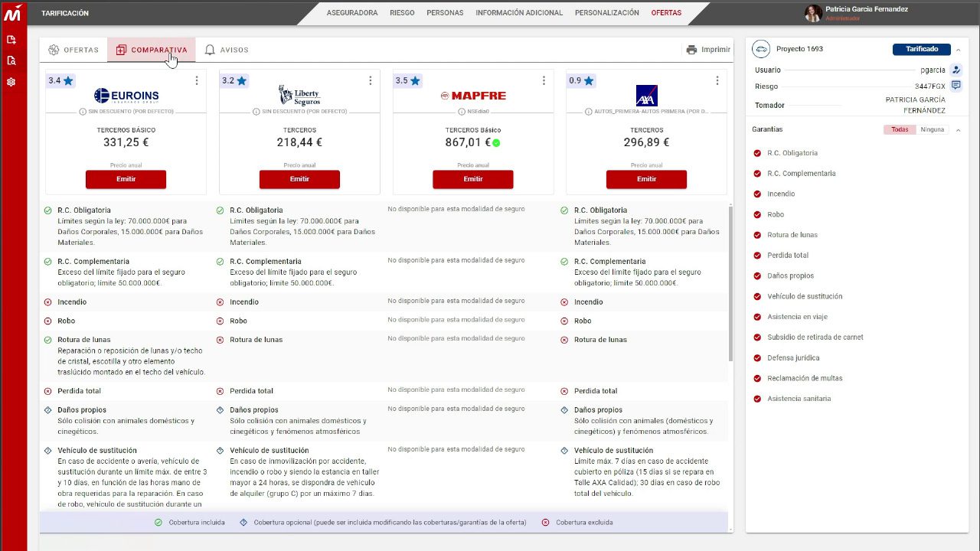Click the bell icon in Avisos tab
The image size is (980, 551).
(x=210, y=50)
